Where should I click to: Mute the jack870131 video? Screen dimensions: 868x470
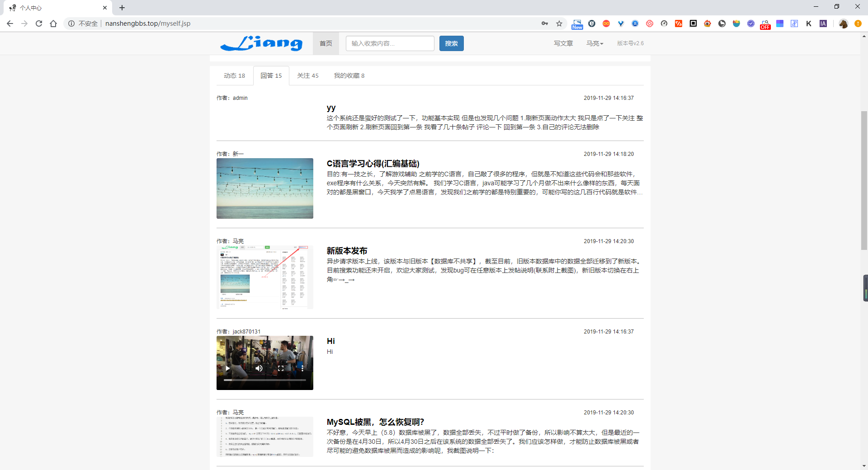point(259,368)
